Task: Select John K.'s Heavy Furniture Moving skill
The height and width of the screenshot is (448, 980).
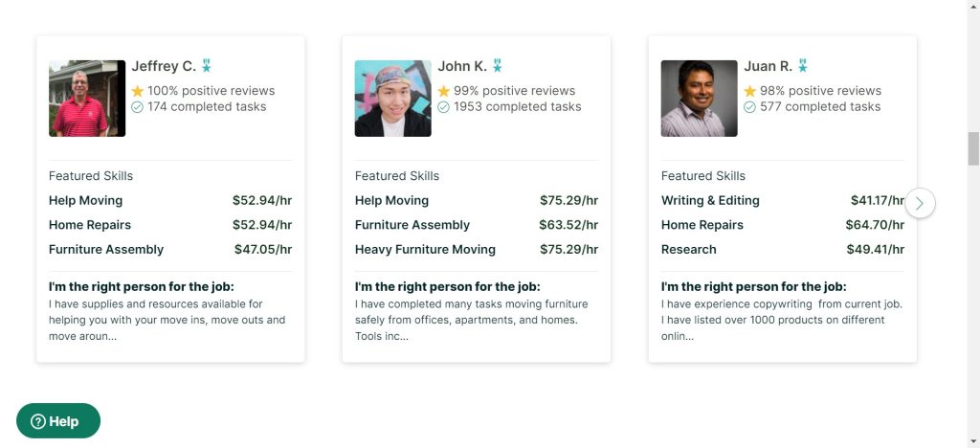Action: [x=425, y=250]
